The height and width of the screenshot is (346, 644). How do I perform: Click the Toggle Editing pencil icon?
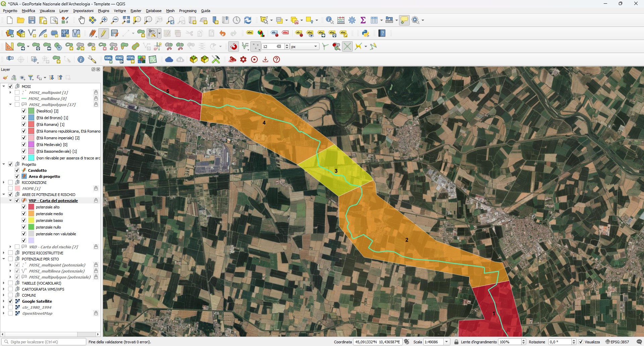[103, 33]
